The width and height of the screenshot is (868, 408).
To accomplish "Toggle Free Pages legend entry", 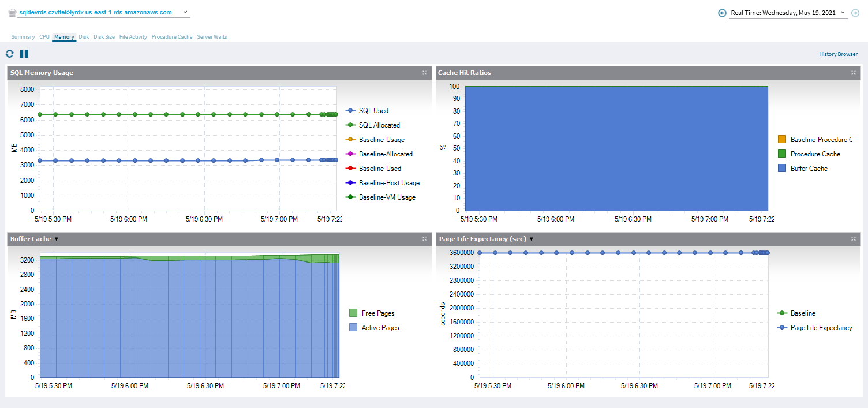I will (x=377, y=313).
